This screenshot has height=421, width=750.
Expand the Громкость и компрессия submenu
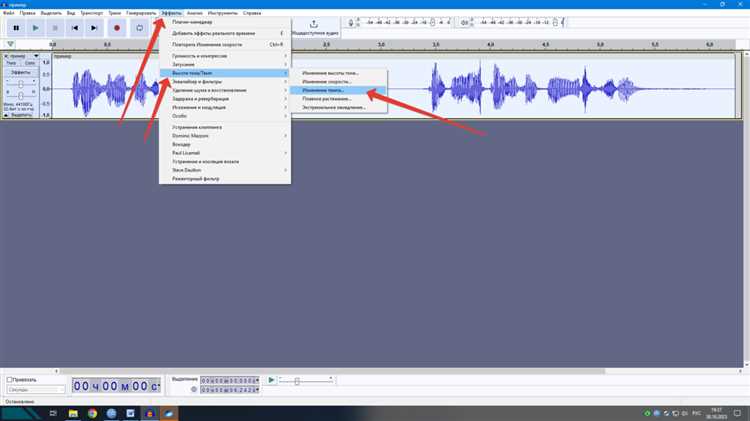pyautogui.click(x=225, y=56)
